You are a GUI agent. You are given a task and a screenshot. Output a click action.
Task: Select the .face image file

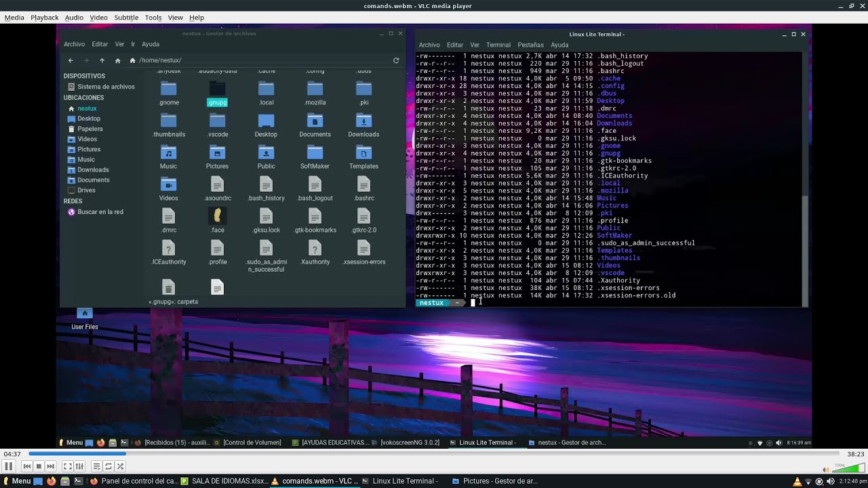pyautogui.click(x=217, y=221)
